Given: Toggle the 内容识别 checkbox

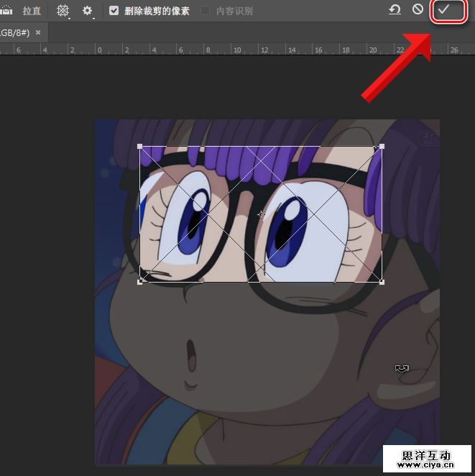Looking at the screenshot, I should 206,11.
